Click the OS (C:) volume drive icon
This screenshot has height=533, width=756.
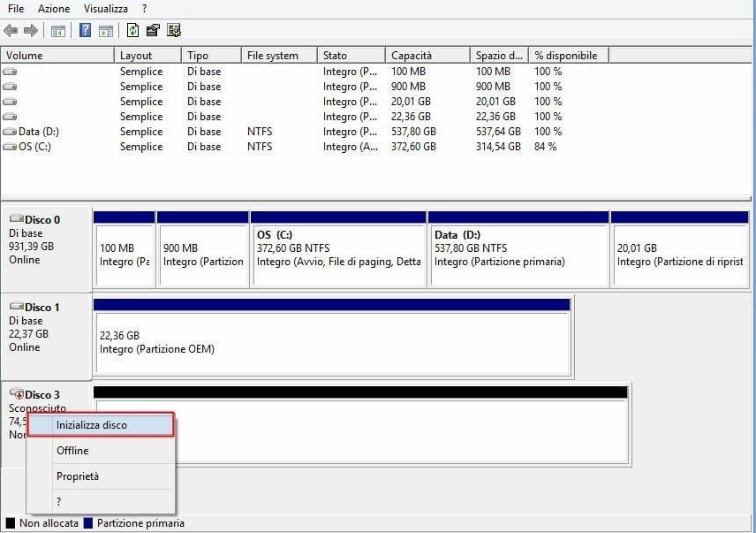coord(9,146)
